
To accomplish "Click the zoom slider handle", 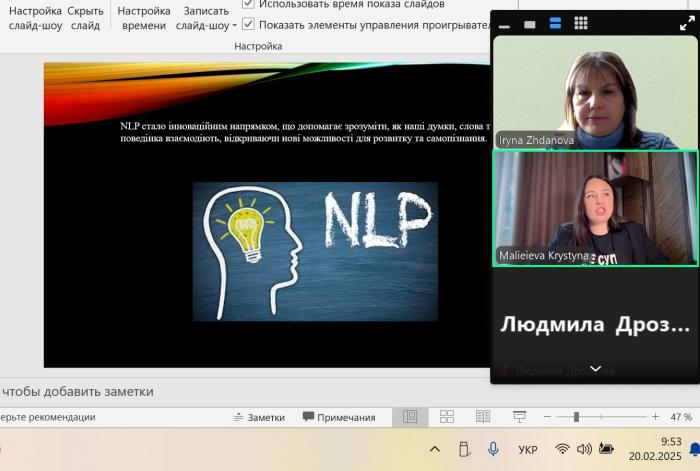I will (x=576, y=417).
